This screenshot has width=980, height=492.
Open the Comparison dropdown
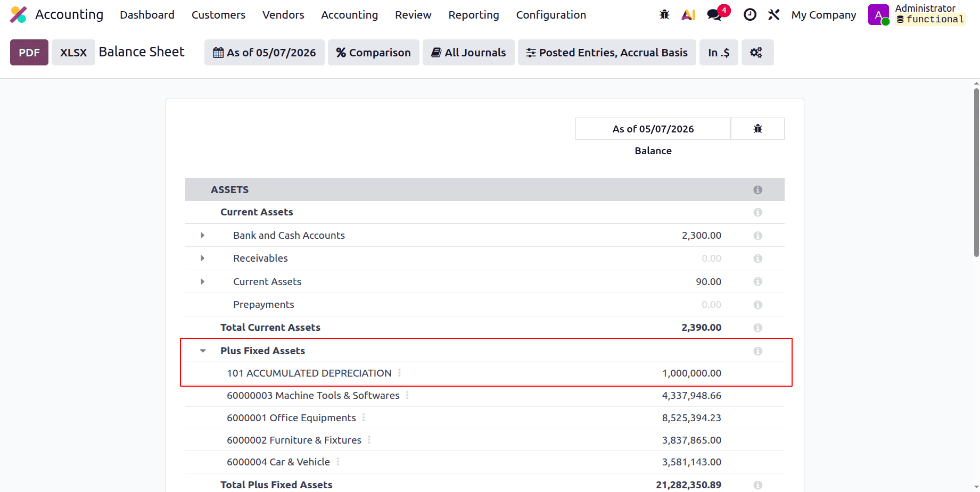tap(374, 52)
